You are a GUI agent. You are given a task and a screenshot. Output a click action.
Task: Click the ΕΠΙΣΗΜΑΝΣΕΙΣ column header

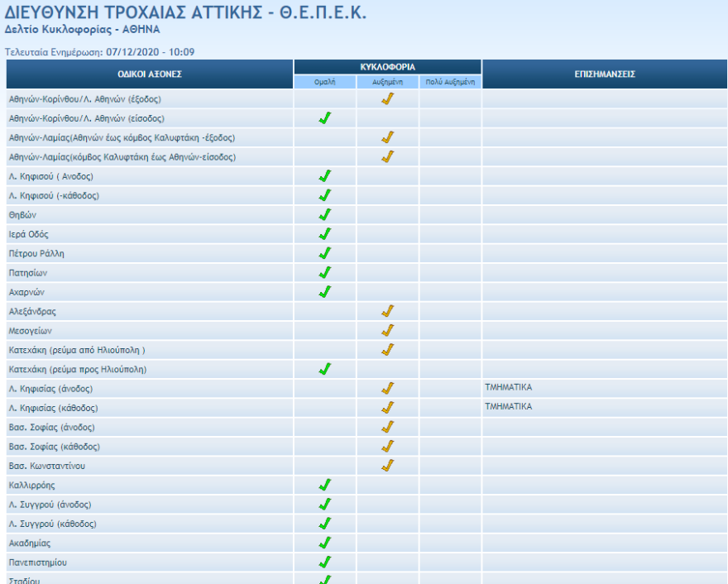pos(604,74)
